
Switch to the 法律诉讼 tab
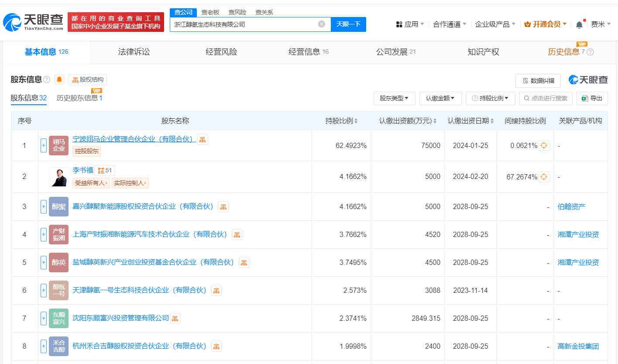pos(134,52)
